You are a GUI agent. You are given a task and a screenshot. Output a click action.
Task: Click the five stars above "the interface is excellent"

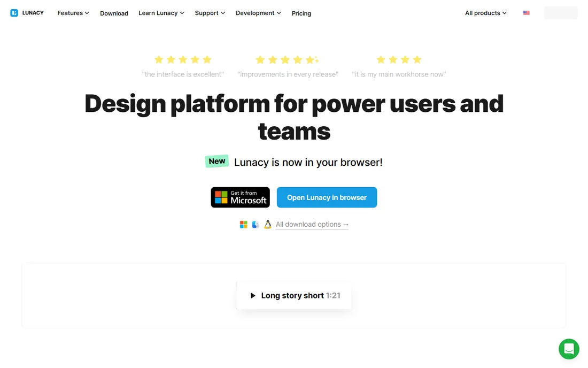(183, 60)
